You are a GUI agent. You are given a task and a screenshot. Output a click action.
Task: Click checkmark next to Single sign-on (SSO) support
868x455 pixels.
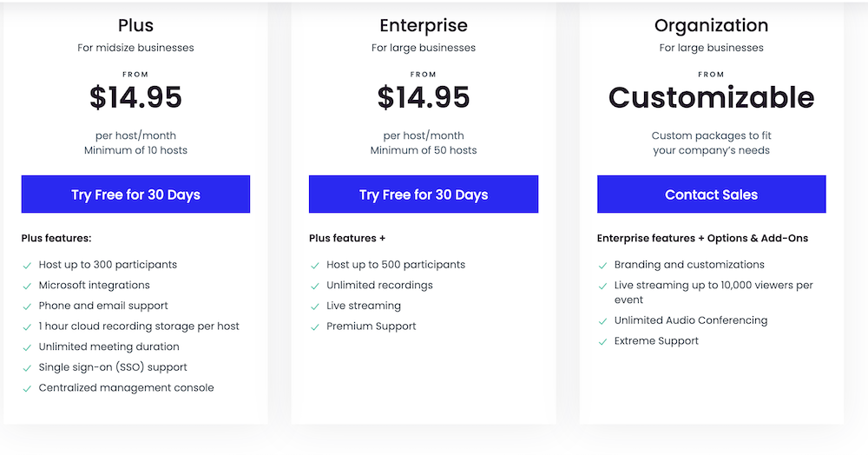click(27, 368)
